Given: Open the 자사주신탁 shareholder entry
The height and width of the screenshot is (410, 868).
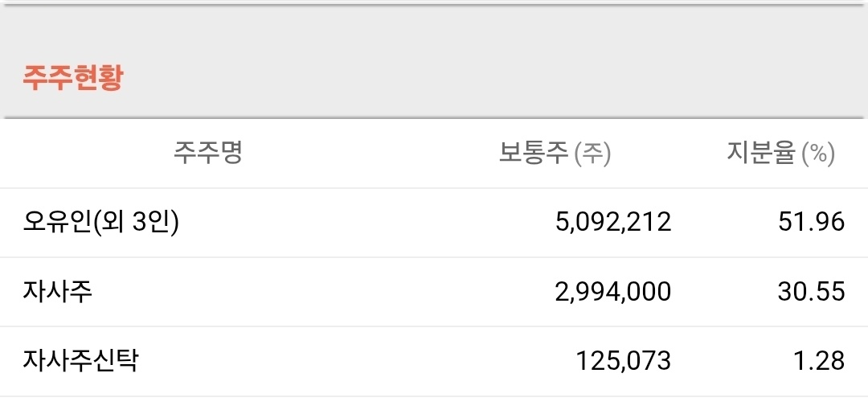Looking at the screenshot, I should pyautogui.click(x=80, y=360).
